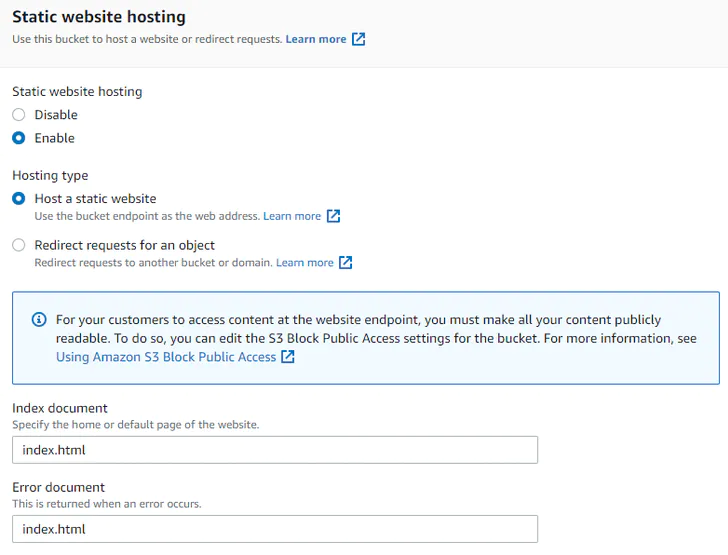
Task: Click the Error document text field
Action: coord(275,529)
